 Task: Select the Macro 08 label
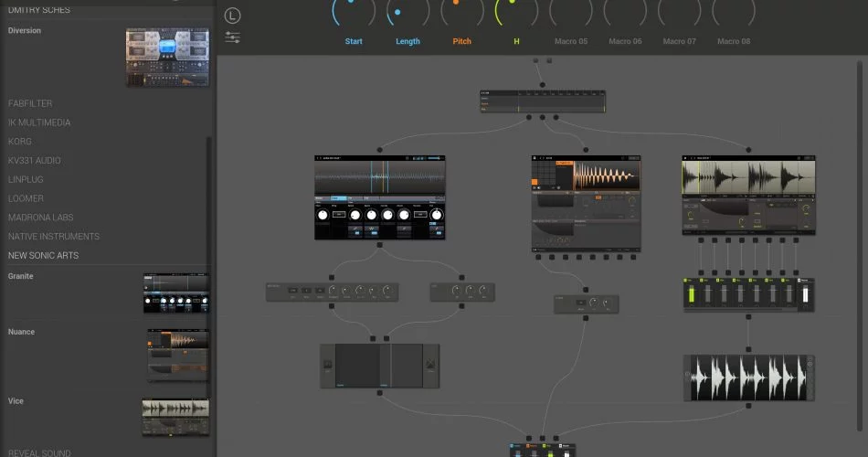coord(734,41)
